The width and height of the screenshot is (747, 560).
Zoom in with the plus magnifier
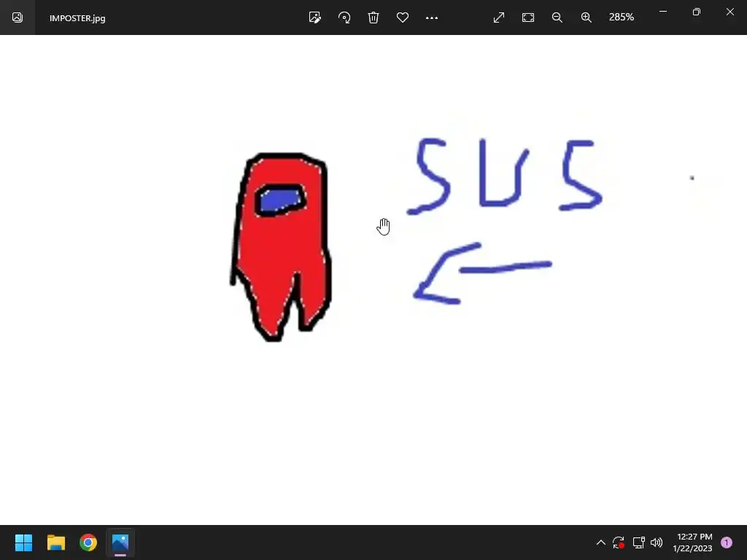pos(586,17)
